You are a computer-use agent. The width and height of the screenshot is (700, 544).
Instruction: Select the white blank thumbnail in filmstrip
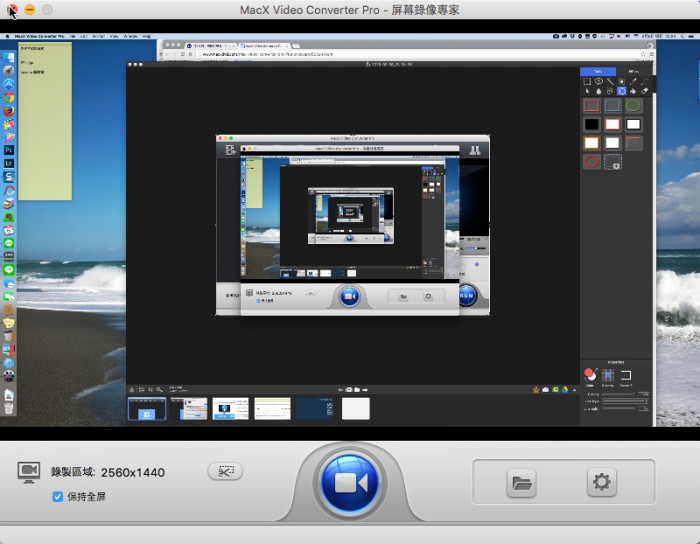(x=355, y=408)
